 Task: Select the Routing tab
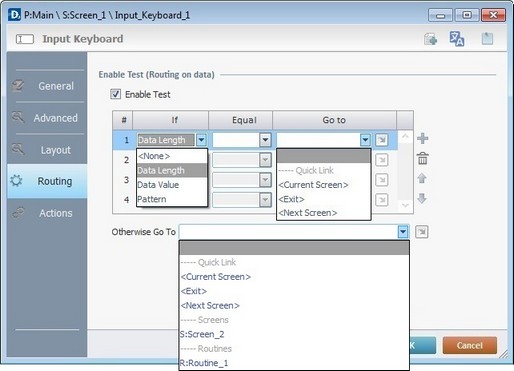tap(47, 181)
